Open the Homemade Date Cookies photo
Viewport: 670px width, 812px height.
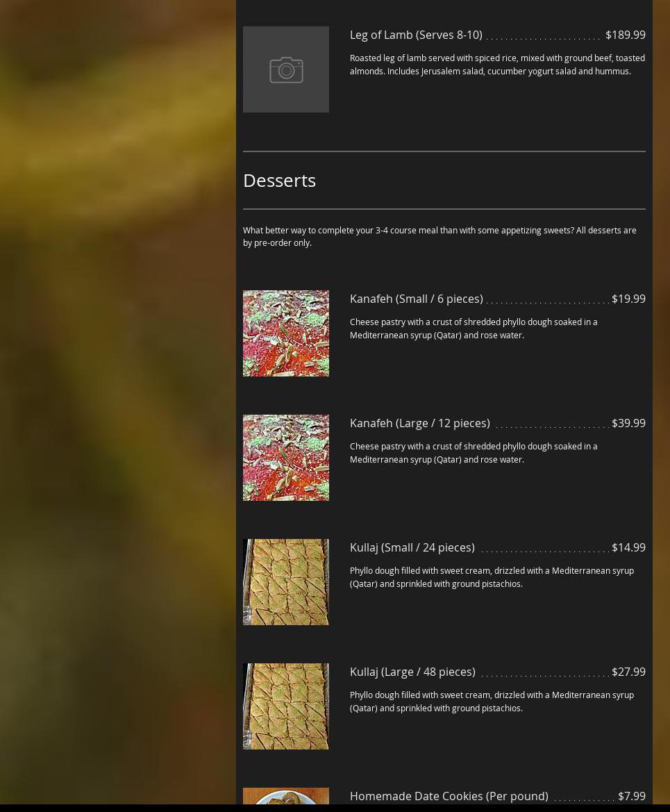coord(286,796)
